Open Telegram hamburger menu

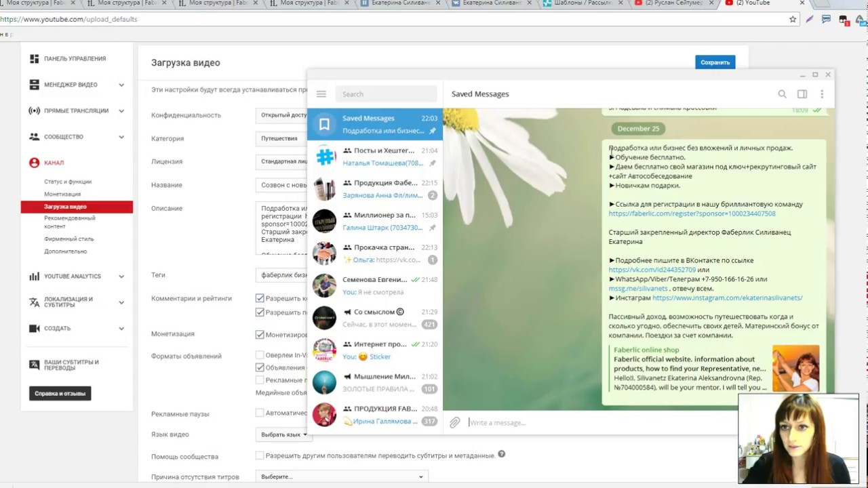[x=321, y=94]
